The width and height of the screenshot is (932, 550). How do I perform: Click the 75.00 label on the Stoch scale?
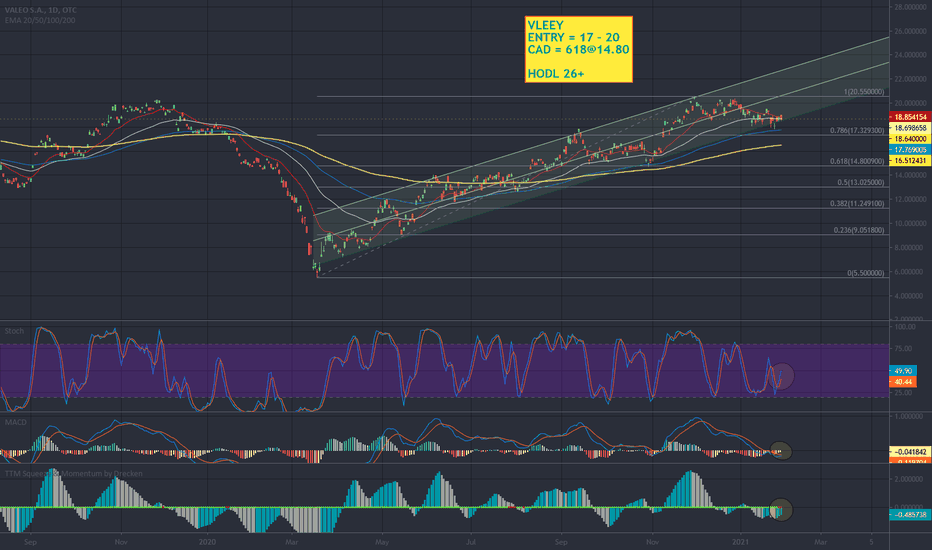(904, 349)
